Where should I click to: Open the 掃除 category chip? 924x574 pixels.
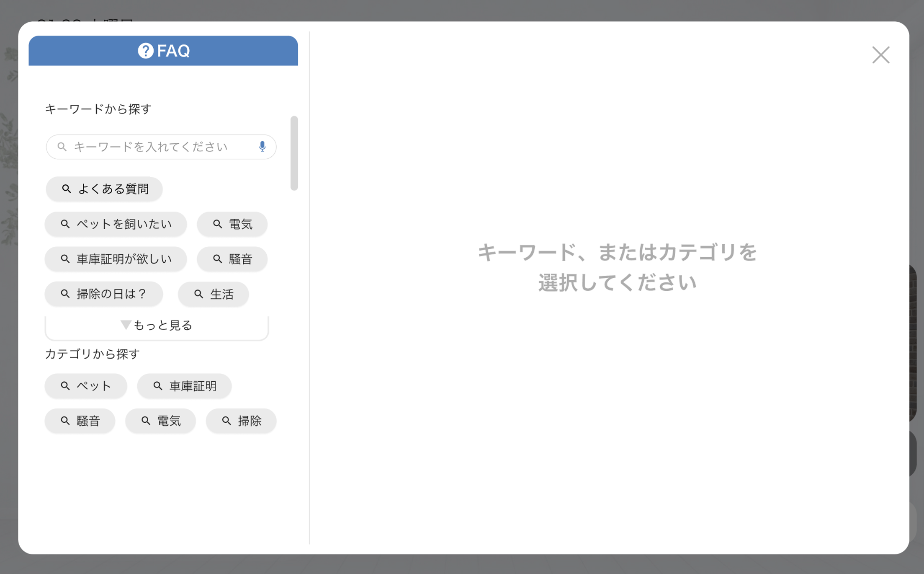pos(241,421)
